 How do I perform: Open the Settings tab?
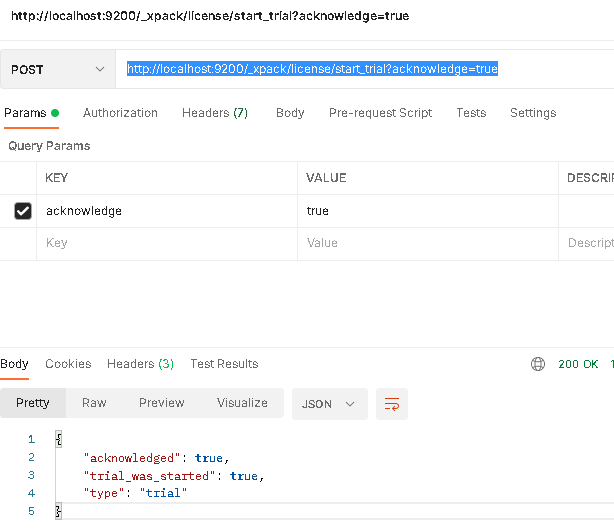533,113
